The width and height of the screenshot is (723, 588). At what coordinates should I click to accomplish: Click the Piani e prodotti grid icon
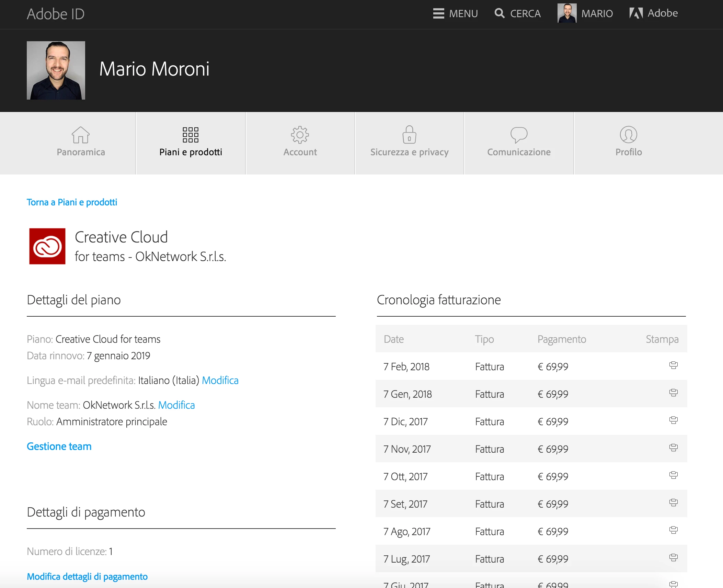point(191,135)
